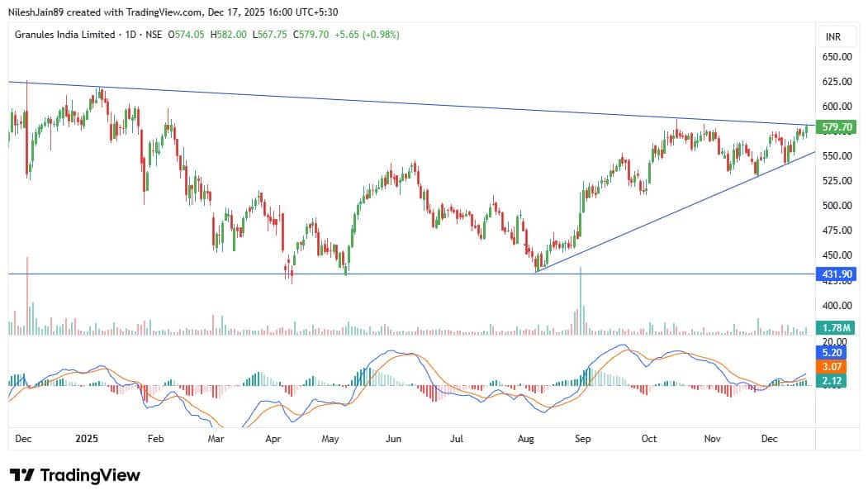The image size is (868, 500).
Task: Click the Apr label on time axis
Action: 273,439
